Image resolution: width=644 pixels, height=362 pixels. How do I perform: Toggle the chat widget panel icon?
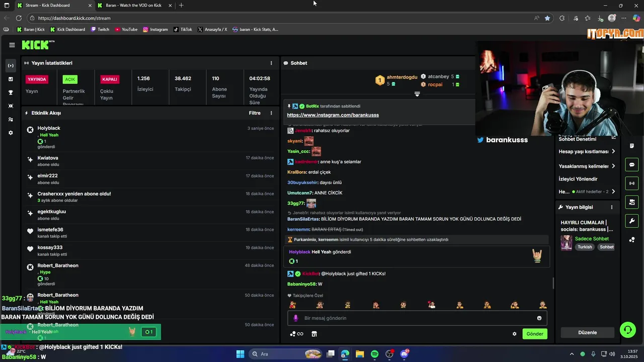pos(632,164)
